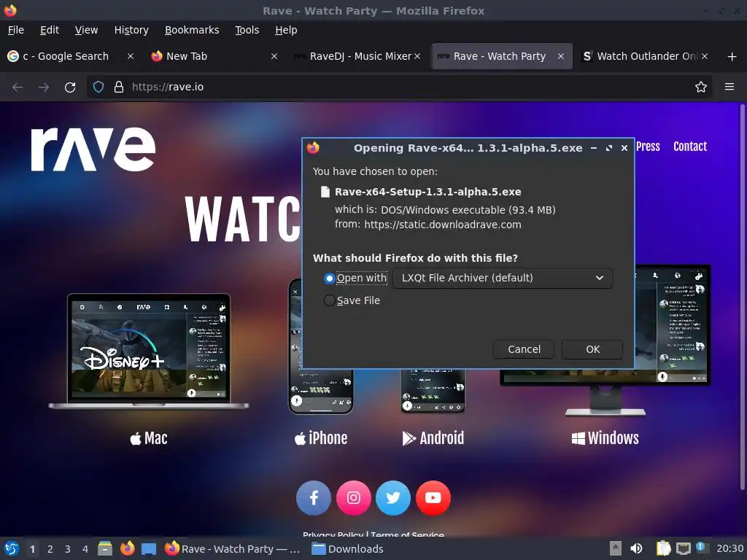Open the tracking protection shield icon
This screenshot has width=747, height=560.
98,87
